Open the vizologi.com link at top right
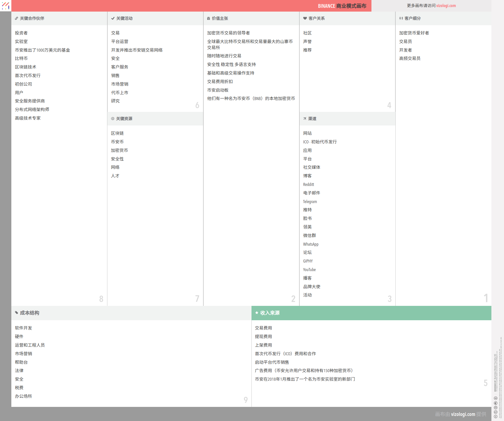The width and height of the screenshot is (504, 421). (446, 6)
